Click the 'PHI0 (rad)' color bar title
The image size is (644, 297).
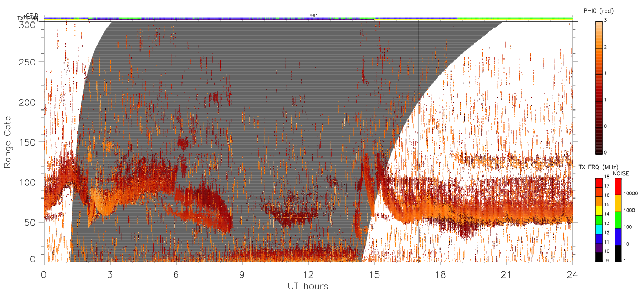pyautogui.click(x=599, y=10)
